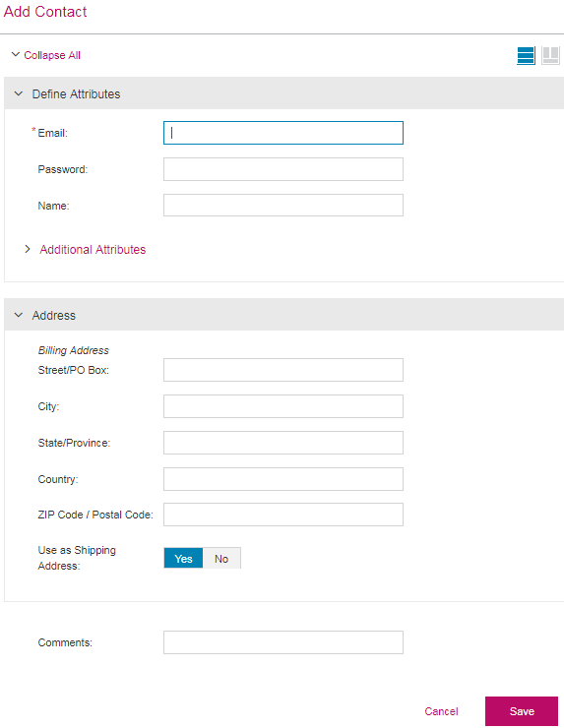The image size is (564, 728).
Task: Select No for Use as Shipping Address
Action: [x=221, y=558]
